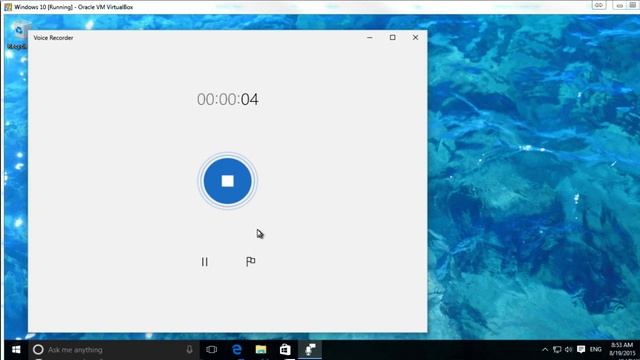
Task: Open the volume control tray icon
Action: click(x=569, y=350)
